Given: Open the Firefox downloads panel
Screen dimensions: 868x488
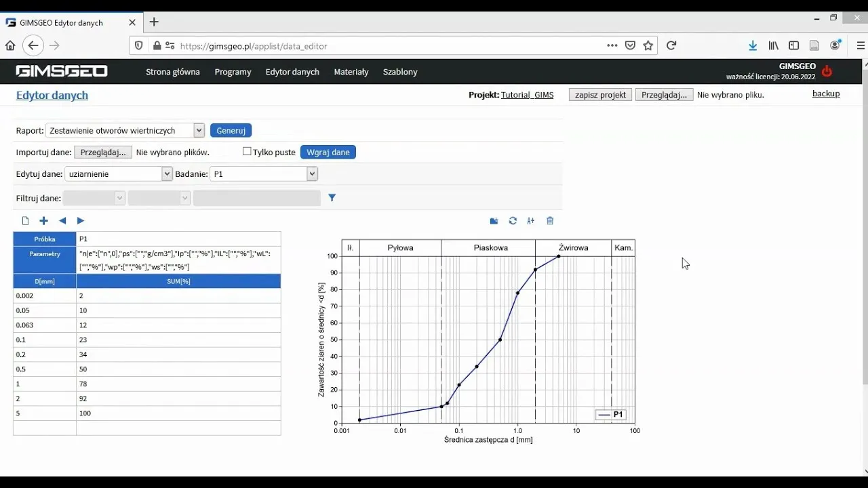Looking at the screenshot, I should (x=753, y=45).
